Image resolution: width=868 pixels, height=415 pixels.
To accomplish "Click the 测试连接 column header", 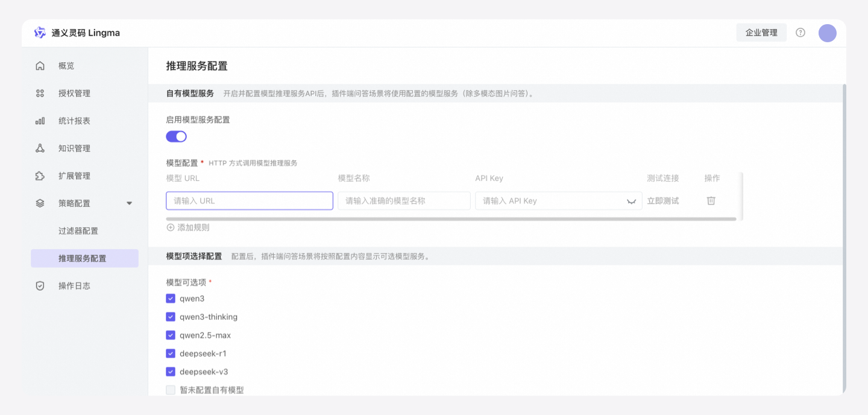I will pyautogui.click(x=663, y=179).
